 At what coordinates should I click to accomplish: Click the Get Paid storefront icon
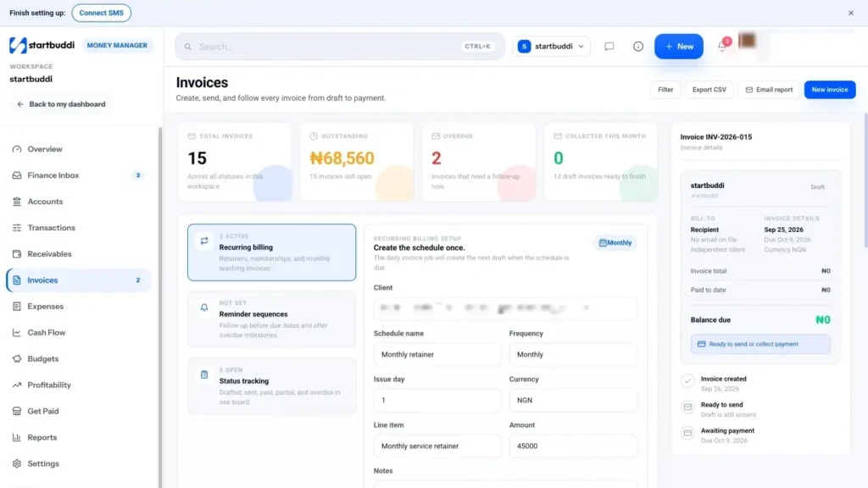click(x=17, y=411)
